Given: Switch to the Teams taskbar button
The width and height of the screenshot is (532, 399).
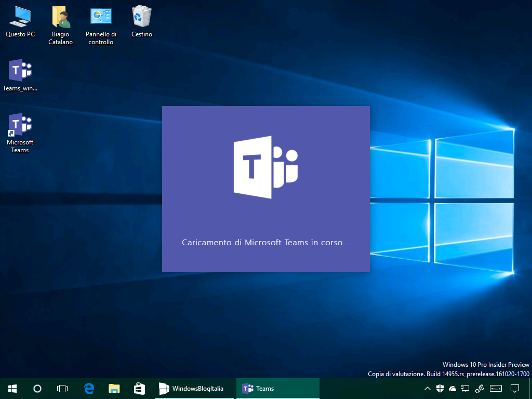Looking at the screenshot, I should click(277, 389).
